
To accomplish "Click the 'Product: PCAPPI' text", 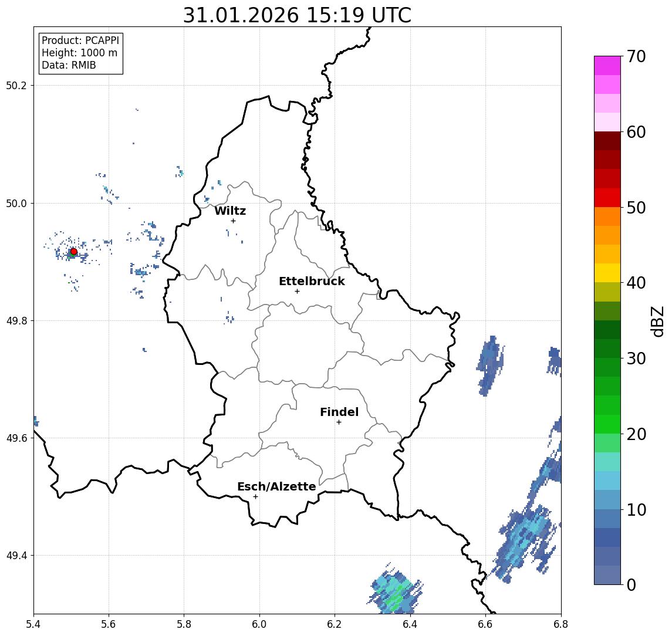I will point(80,40).
